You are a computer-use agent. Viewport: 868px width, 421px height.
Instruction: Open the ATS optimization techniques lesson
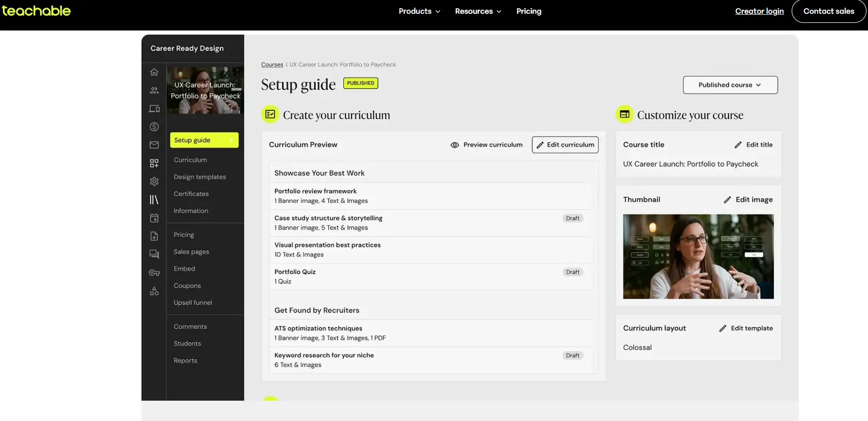pos(430,333)
